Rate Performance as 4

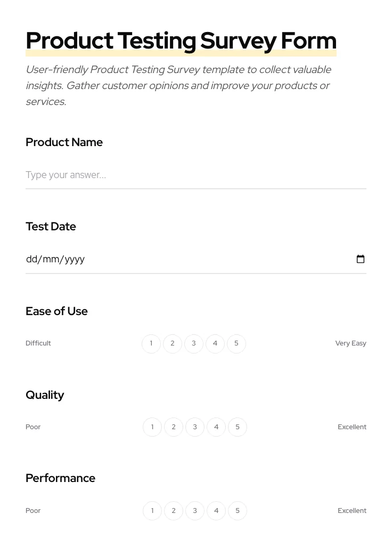(216, 510)
